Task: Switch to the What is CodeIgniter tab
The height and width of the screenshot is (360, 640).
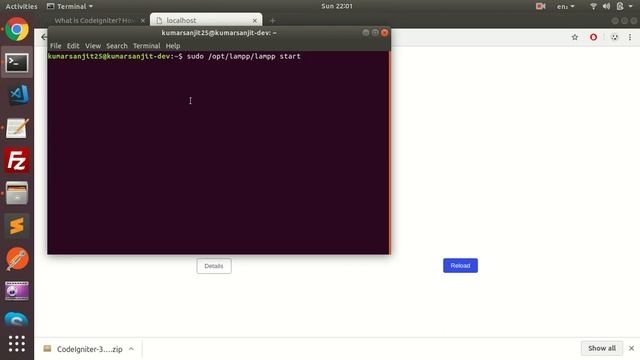Action: 94,20
